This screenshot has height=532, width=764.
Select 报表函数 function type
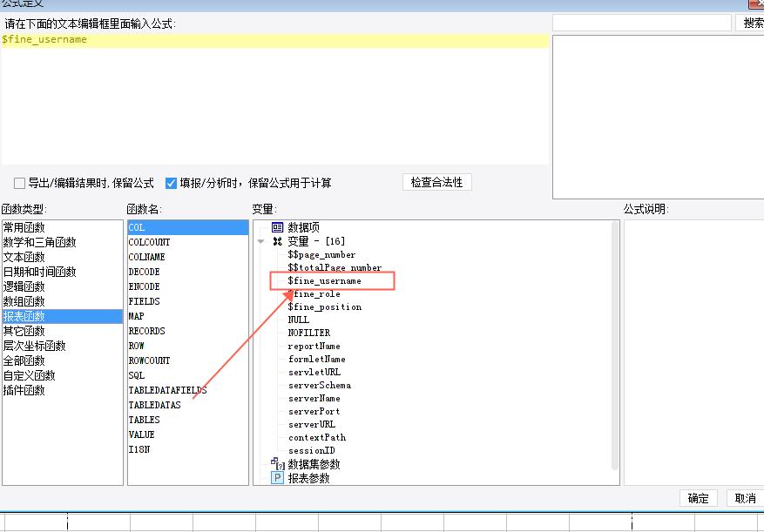[x=63, y=316]
